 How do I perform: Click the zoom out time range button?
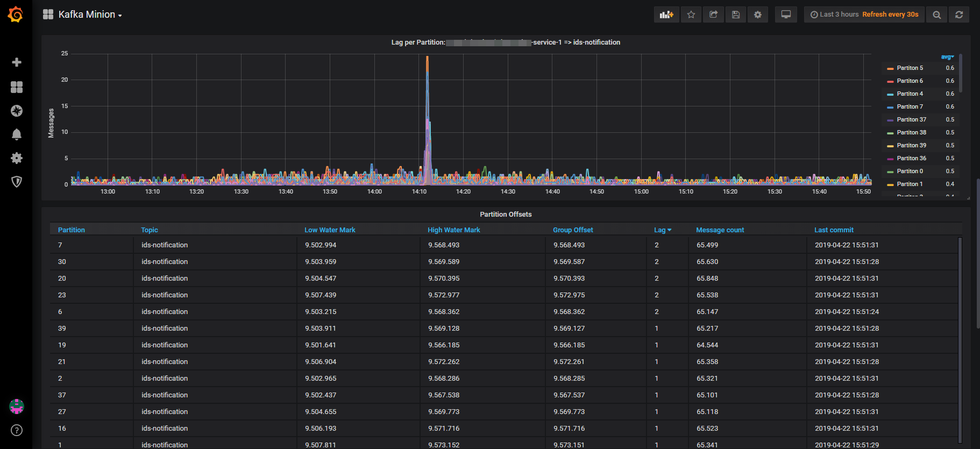coord(936,15)
